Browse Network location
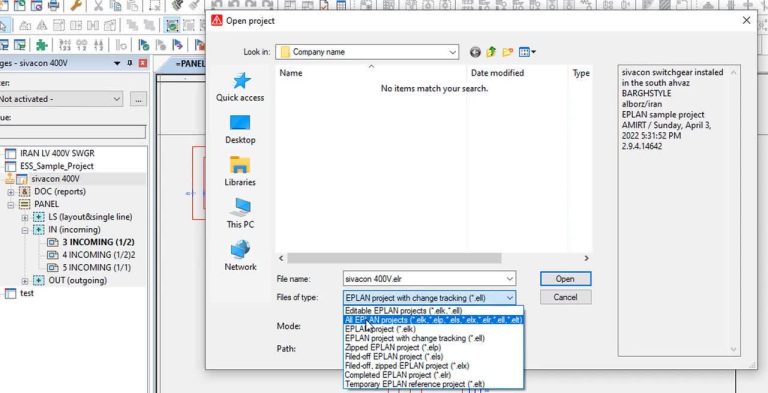 point(240,256)
